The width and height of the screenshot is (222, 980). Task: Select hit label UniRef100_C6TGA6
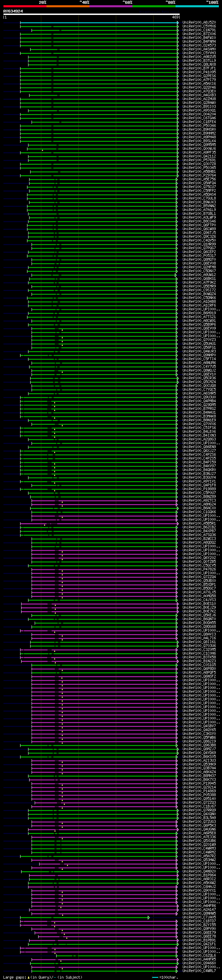[199, 118]
